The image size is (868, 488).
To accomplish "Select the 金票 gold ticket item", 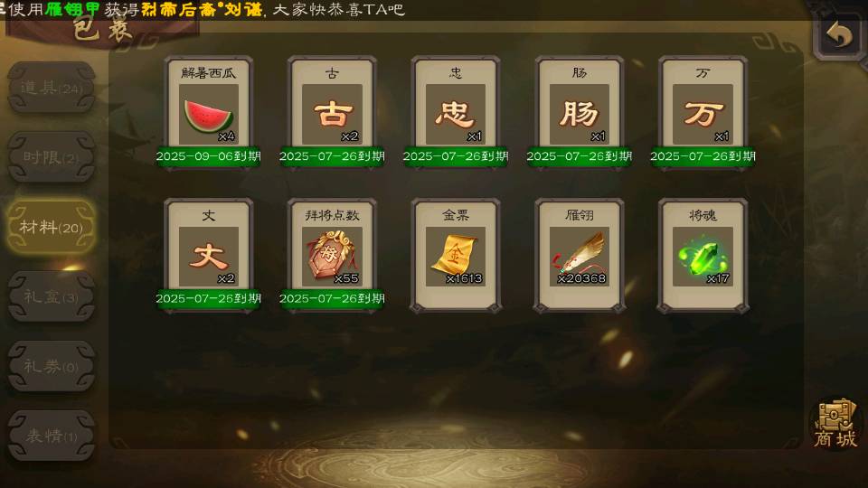I will pos(456,256).
